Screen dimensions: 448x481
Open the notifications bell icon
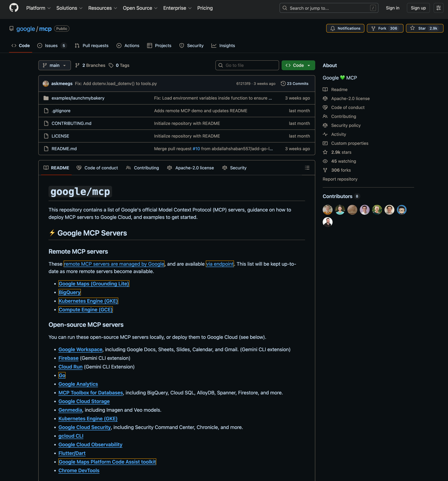(333, 28)
